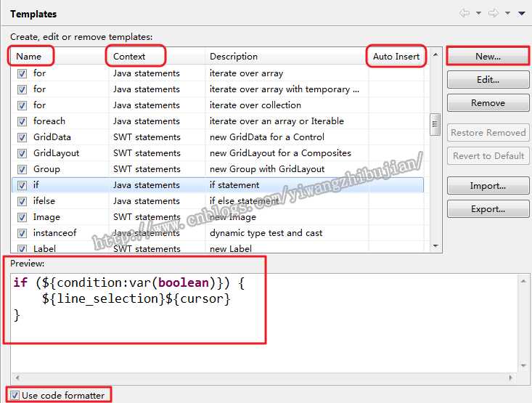Image resolution: width=532 pixels, height=403 pixels.
Task: Create a template with the New... button
Action: click(x=488, y=57)
